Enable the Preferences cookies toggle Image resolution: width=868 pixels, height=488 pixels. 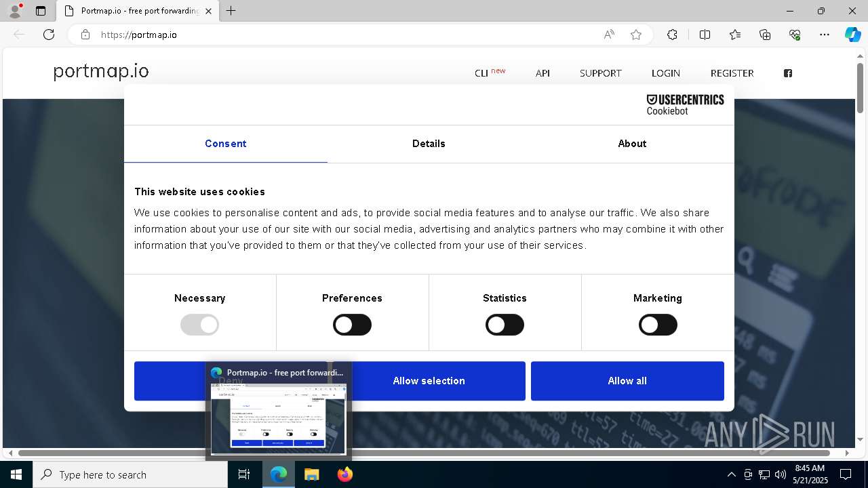pos(352,325)
